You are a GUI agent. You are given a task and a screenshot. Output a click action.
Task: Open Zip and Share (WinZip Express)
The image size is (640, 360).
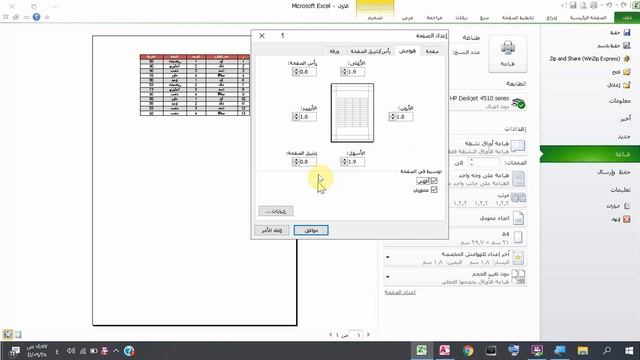tap(590, 59)
